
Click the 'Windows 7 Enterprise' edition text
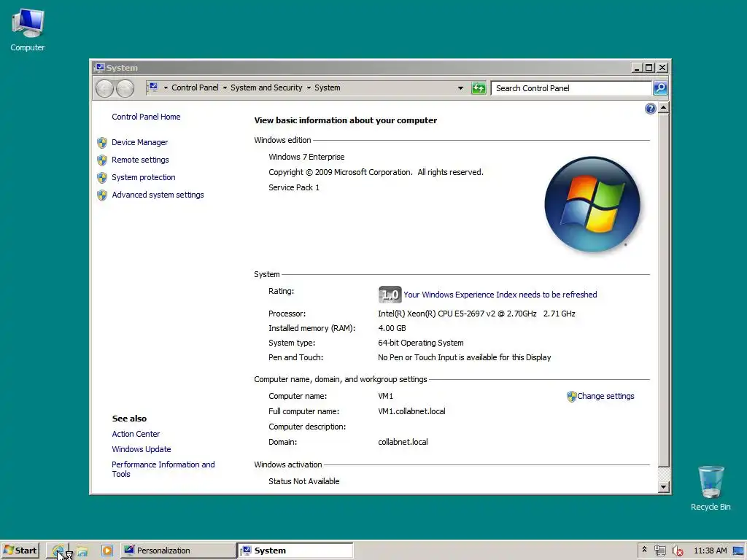(x=306, y=157)
